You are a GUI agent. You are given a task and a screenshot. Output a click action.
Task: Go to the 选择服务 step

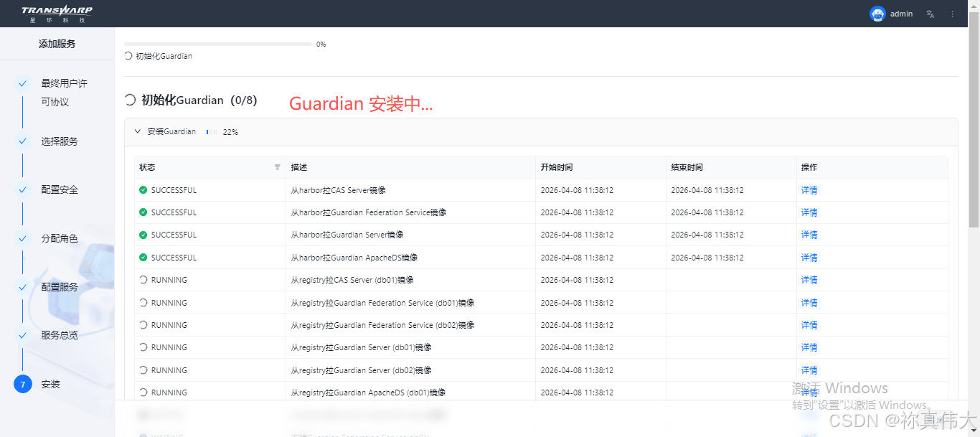pos(60,141)
